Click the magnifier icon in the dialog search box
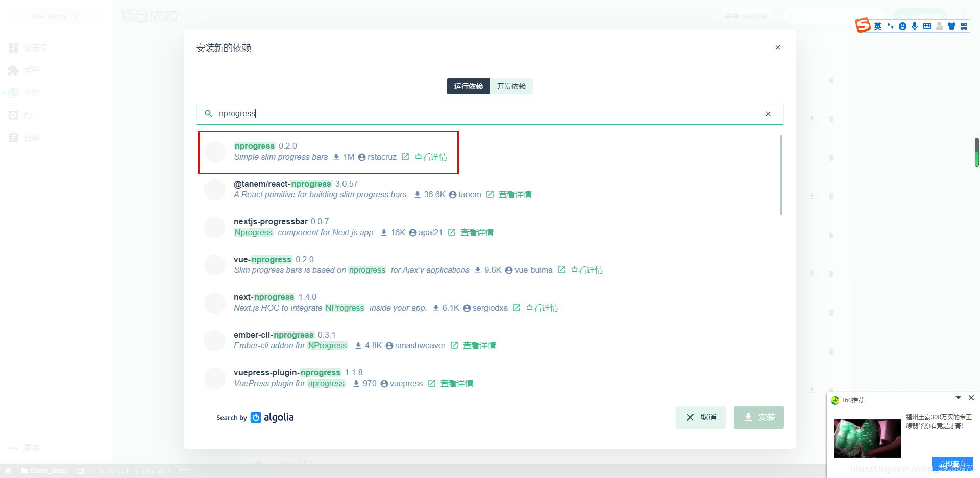980x478 pixels. click(209, 113)
